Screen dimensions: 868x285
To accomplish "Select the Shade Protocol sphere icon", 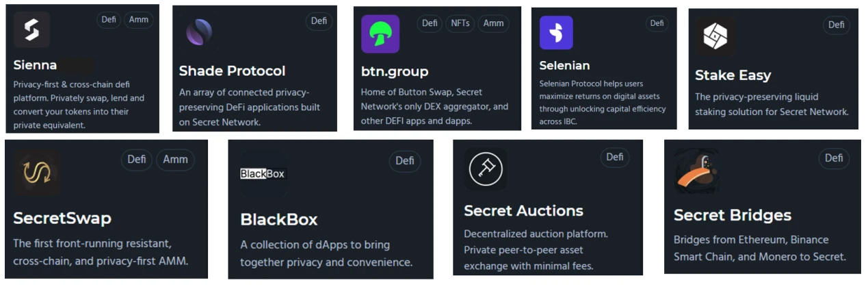I will 199,32.
